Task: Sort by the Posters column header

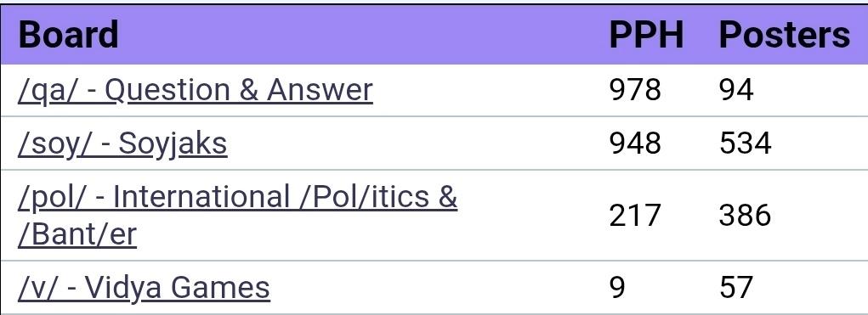Action: point(784,34)
